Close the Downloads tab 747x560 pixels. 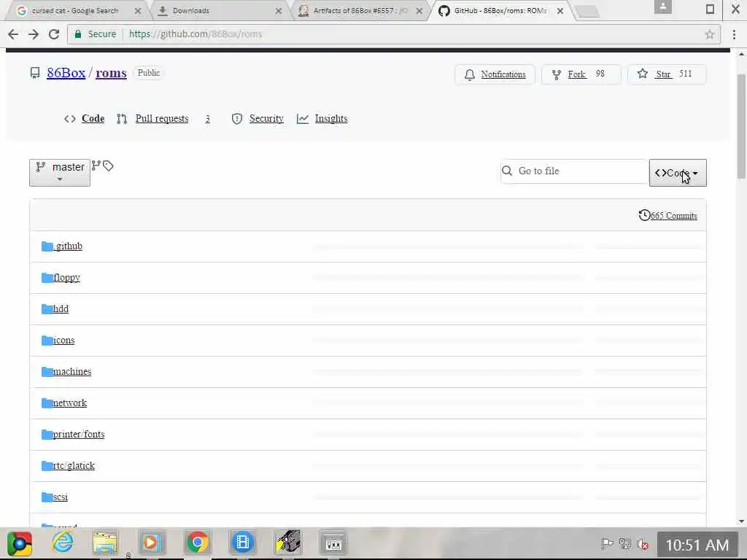[278, 10]
